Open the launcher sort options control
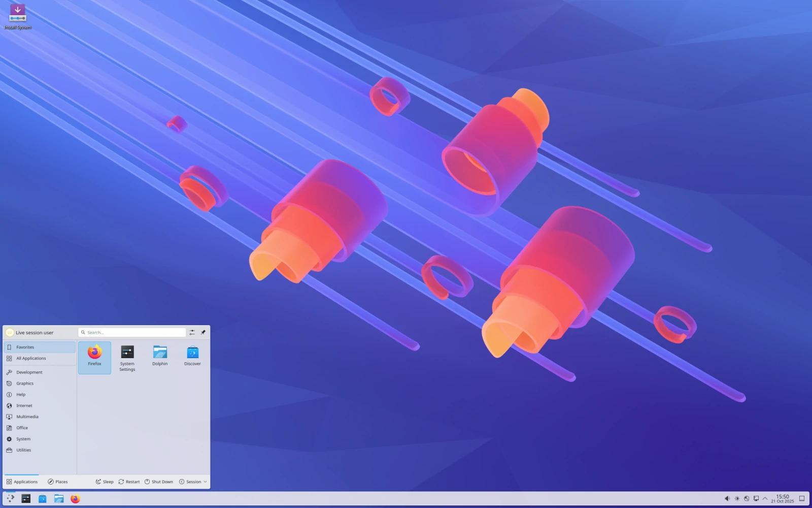The width and height of the screenshot is (812, 508). point(192,332)
